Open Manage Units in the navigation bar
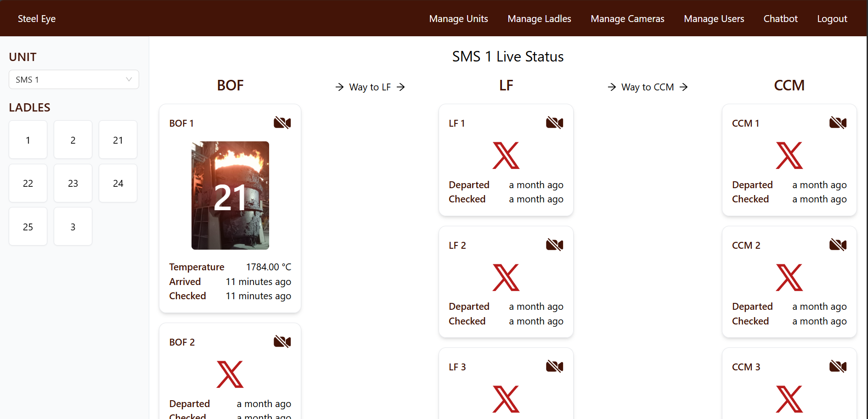The height and width of the screenshot is (419, 868). (458, 19)
